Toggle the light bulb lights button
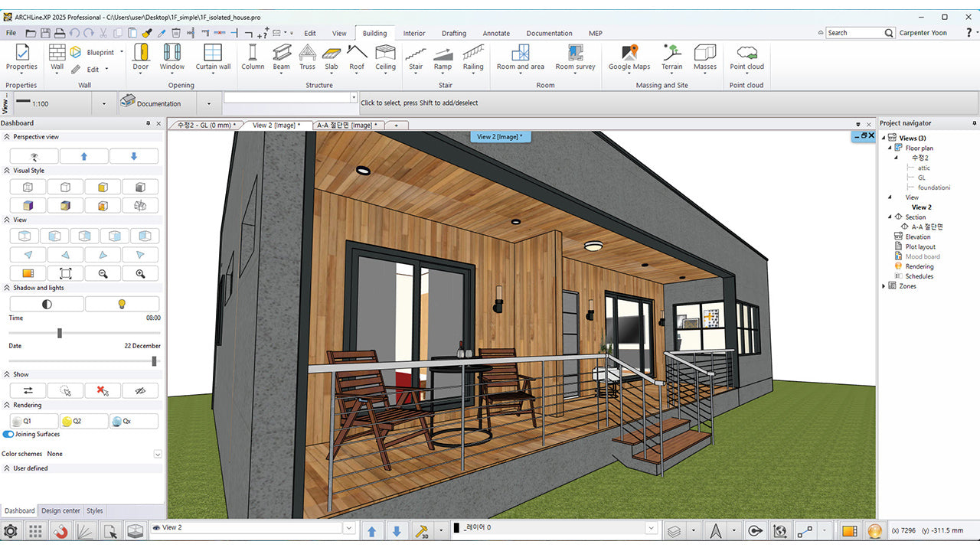 (x=122, y=304)
